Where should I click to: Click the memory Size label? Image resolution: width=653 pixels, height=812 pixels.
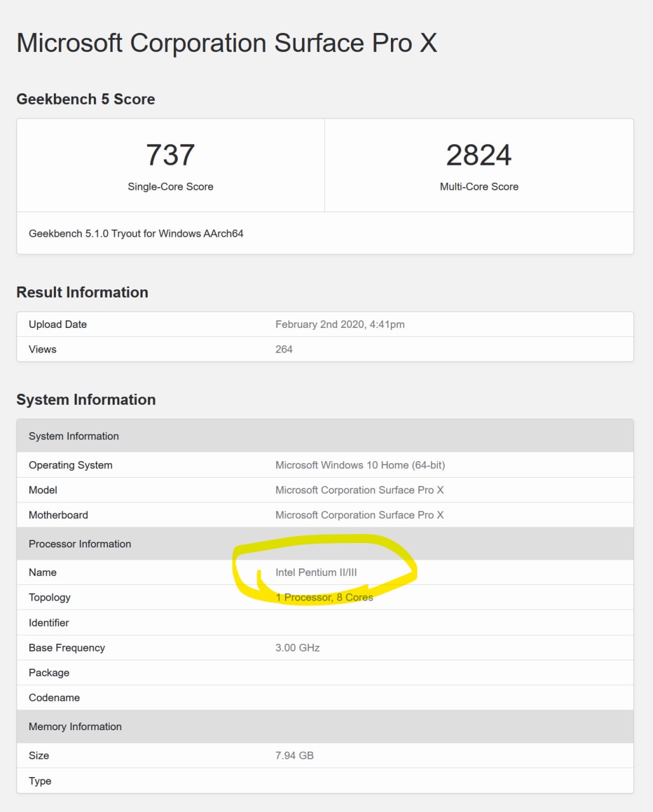pyautogui.click(x=39, y=756)
